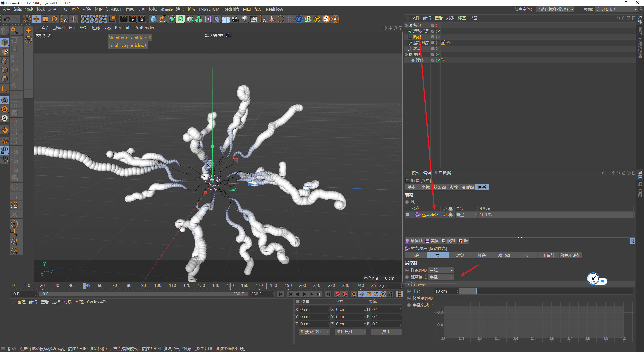Collapse the 克隆 object tree item

coord(406,54)
